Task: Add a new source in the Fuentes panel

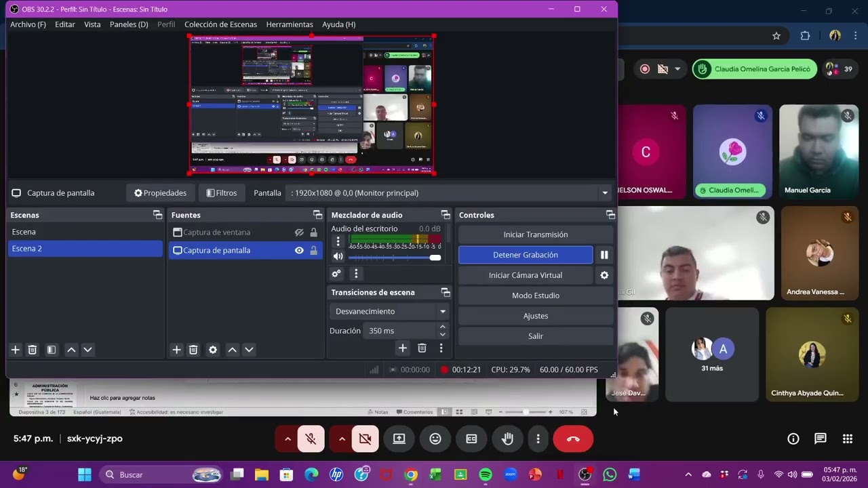Action: tap(176, 350)
